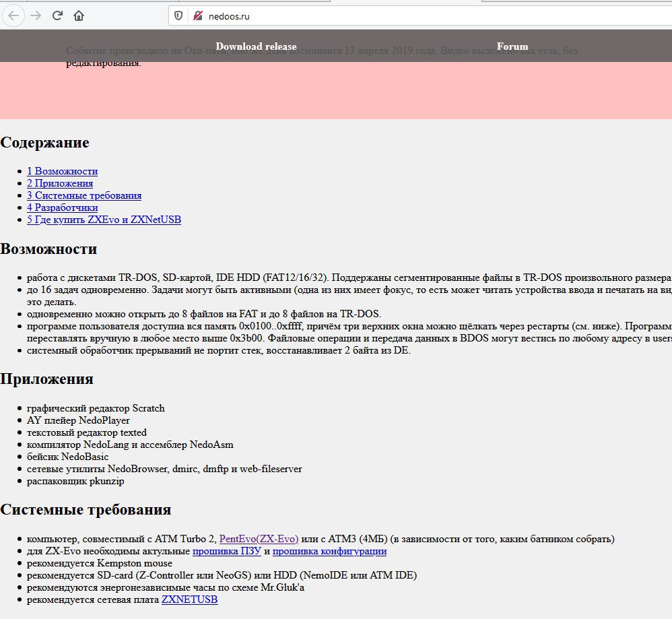Click the text редактирования in the pink banner
This screenshot has height=619, width=672.
tap(103, 63)
